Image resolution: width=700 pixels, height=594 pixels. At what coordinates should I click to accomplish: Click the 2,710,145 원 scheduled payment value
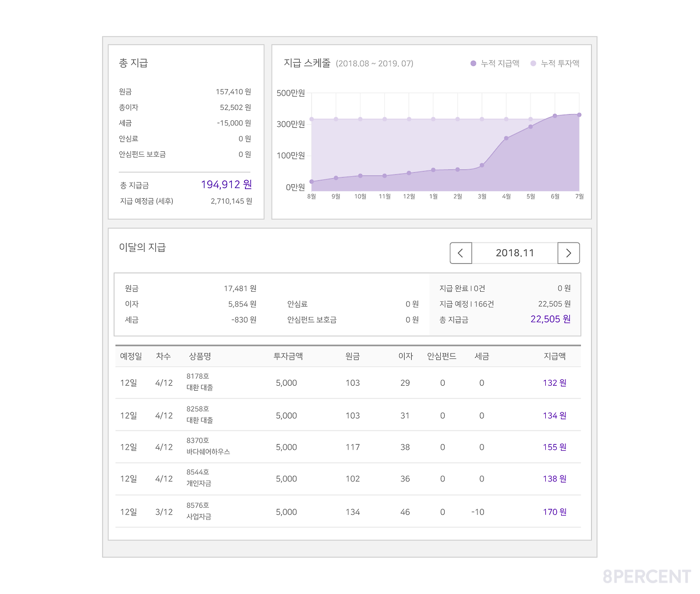pyautogui.click(x=231, y=201)
